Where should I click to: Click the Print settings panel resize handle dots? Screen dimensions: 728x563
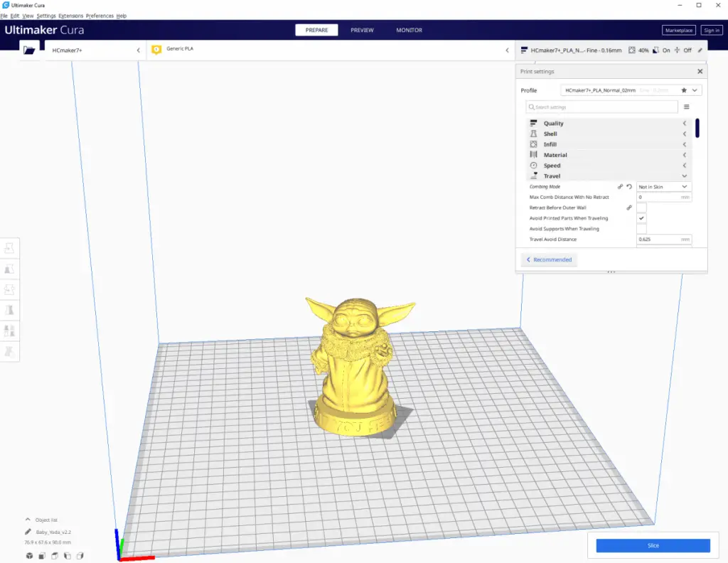pyautogui.click(x=611, y=272)
